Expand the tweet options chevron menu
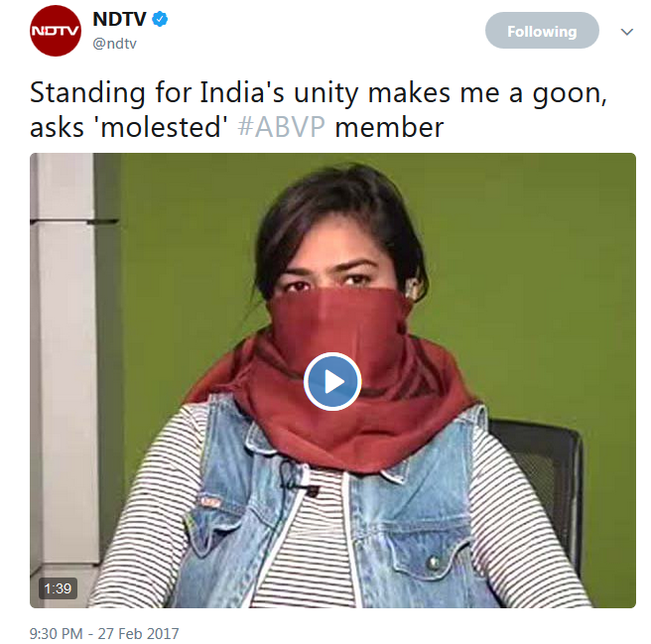The image size is (651, 644). [626, 32]
